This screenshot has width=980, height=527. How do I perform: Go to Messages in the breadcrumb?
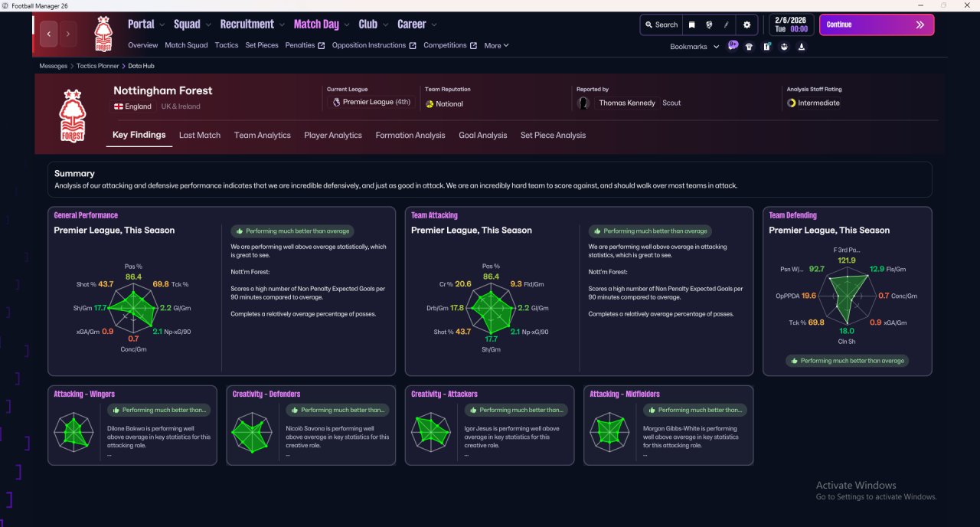click(54, 67)
